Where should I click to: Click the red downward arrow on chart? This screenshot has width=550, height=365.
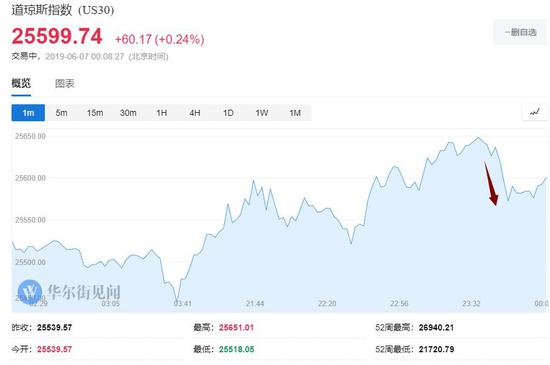pos(491,184)
